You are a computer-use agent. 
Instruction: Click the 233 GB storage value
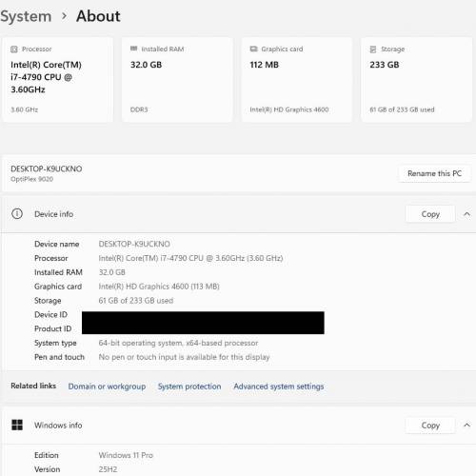[385, 65]
